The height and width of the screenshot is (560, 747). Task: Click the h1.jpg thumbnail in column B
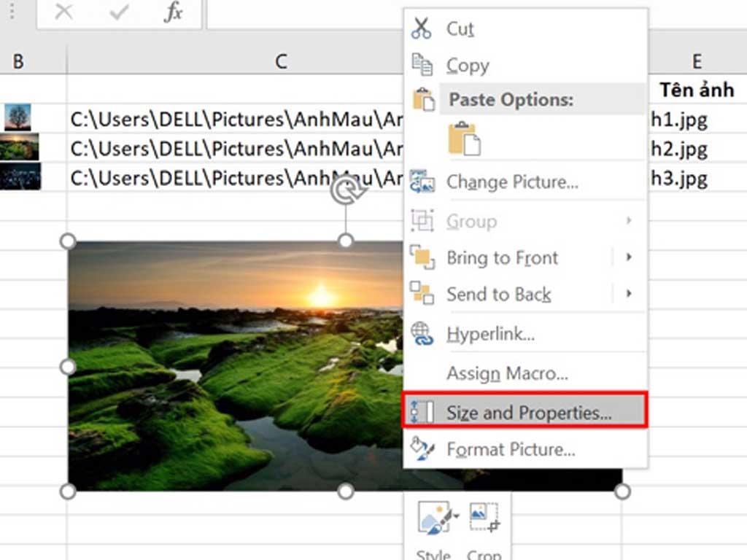tap(18, 118)
